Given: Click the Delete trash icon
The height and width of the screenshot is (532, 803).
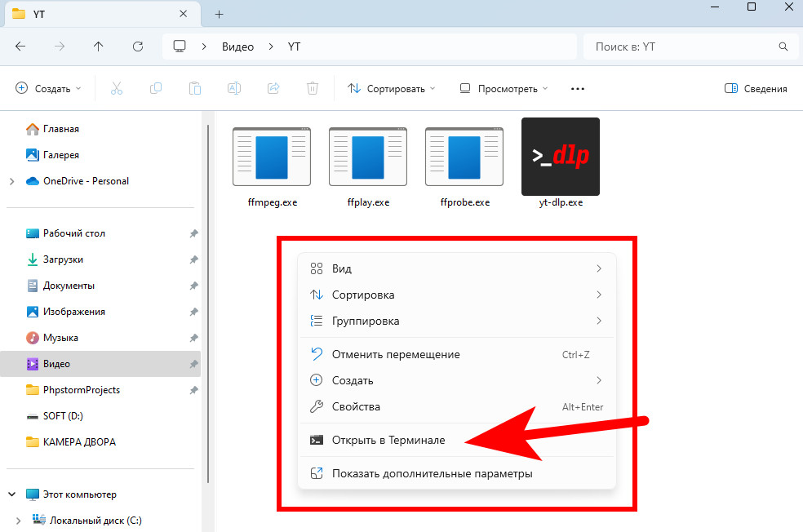Looking at the screenshot, I should 313,88.
